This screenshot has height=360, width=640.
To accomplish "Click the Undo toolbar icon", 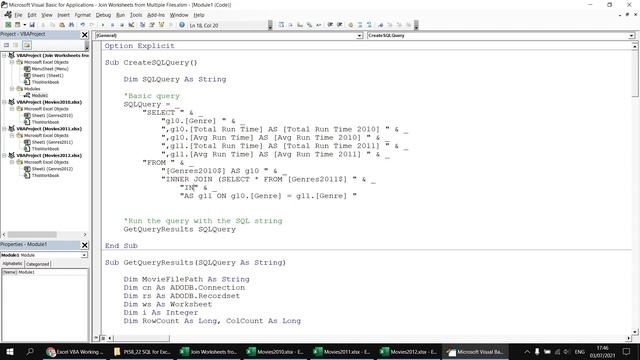I will 82,25.
